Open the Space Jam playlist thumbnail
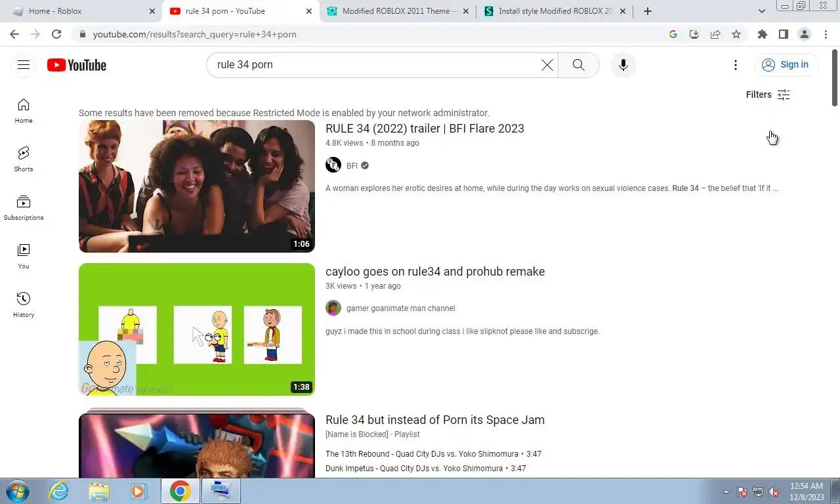The width and height of the screenshot is (840, 504). pyautogui.click(x=197, y=443)
